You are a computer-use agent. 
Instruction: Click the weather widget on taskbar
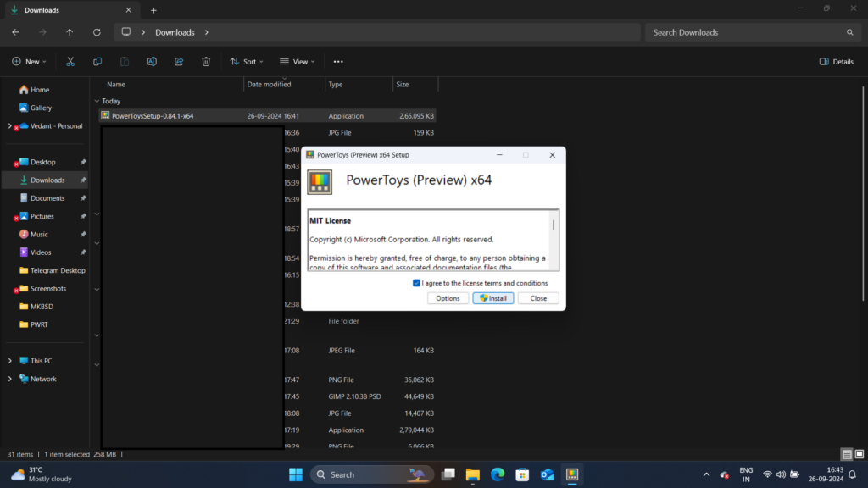(42, 474)
